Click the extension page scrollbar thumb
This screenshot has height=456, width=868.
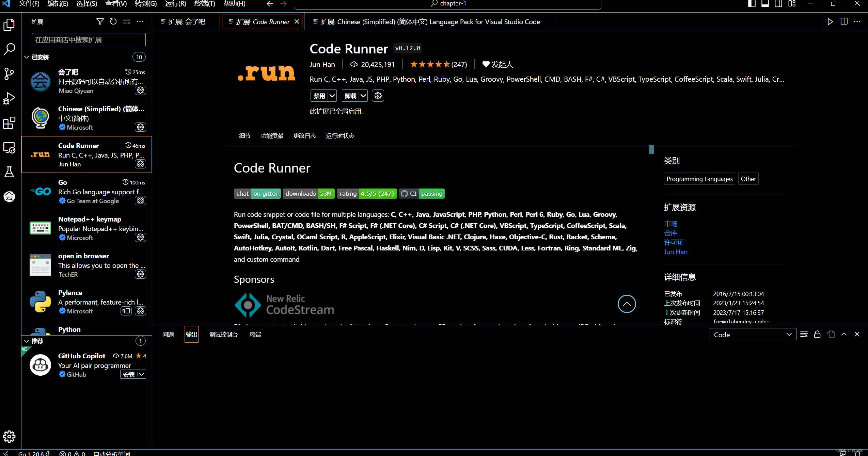coord(651,150)
